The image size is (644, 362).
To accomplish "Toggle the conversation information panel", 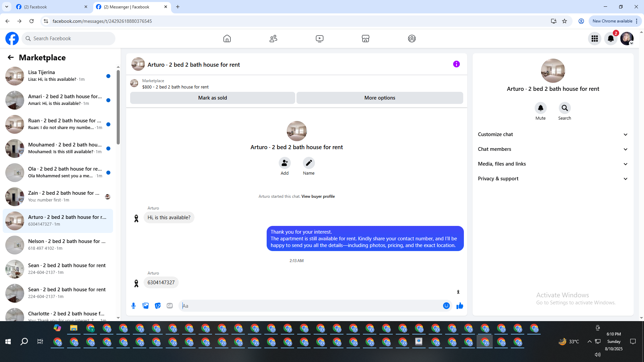I will [456, 64].
